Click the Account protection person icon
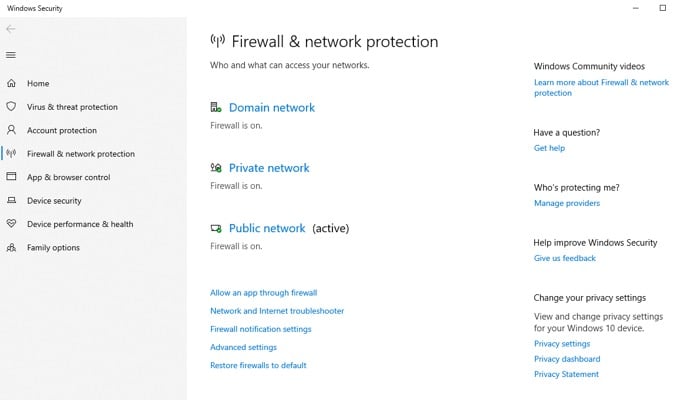The image size is (680, 400). coord(11,130)
